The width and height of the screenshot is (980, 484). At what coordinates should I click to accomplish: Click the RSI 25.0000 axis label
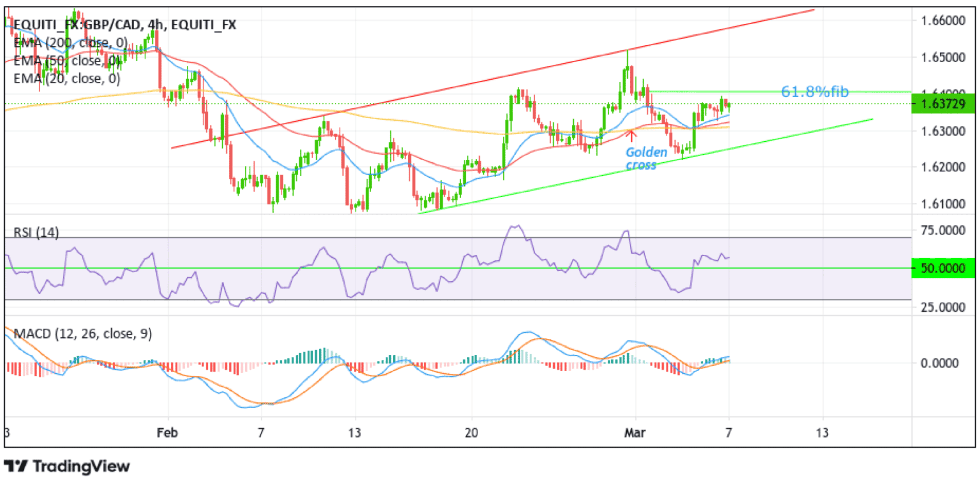pyautogui.click(x=943, y=307)
